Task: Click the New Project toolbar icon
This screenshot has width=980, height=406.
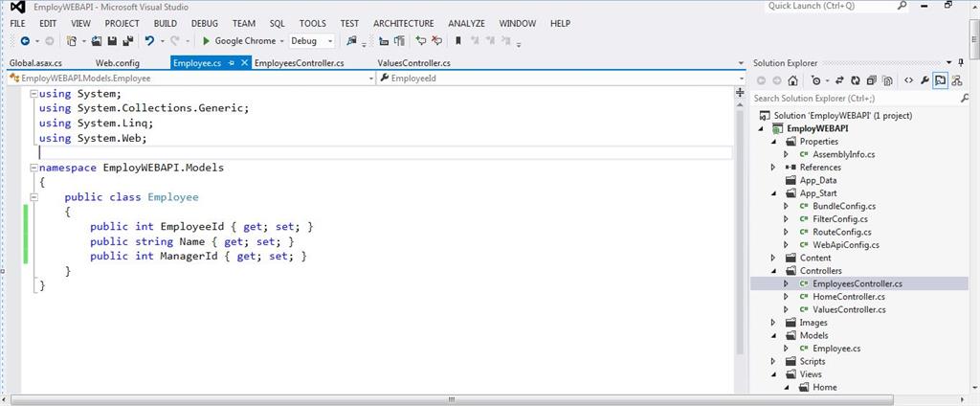Action: (71, 40)
